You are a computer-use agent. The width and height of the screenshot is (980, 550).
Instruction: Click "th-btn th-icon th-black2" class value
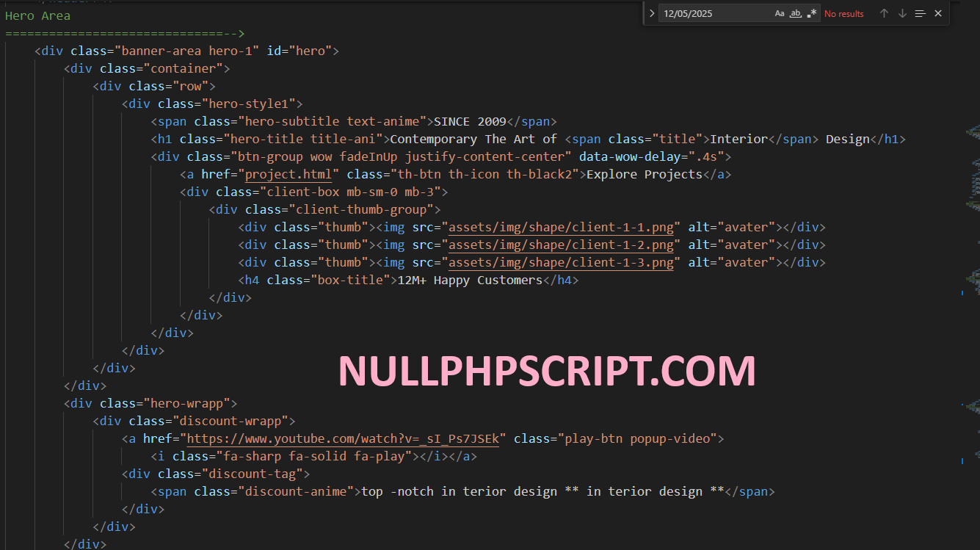point(484,174)
